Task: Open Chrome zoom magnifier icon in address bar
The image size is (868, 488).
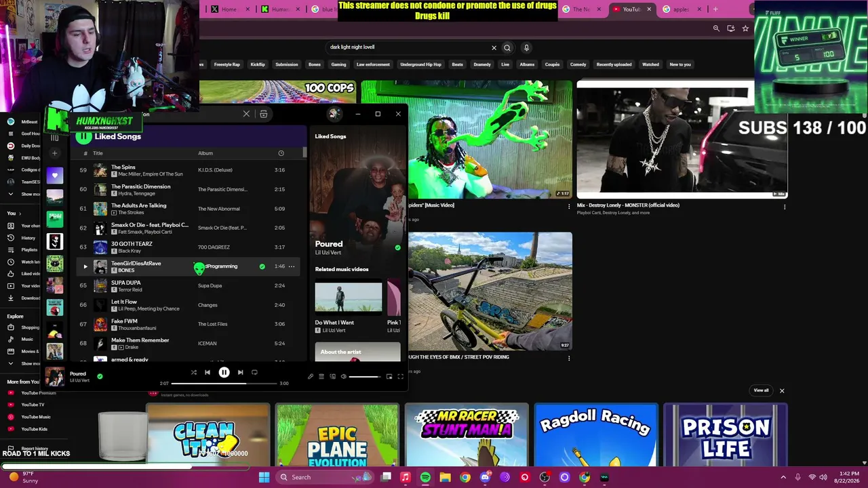Action: (x=716, y=28)
